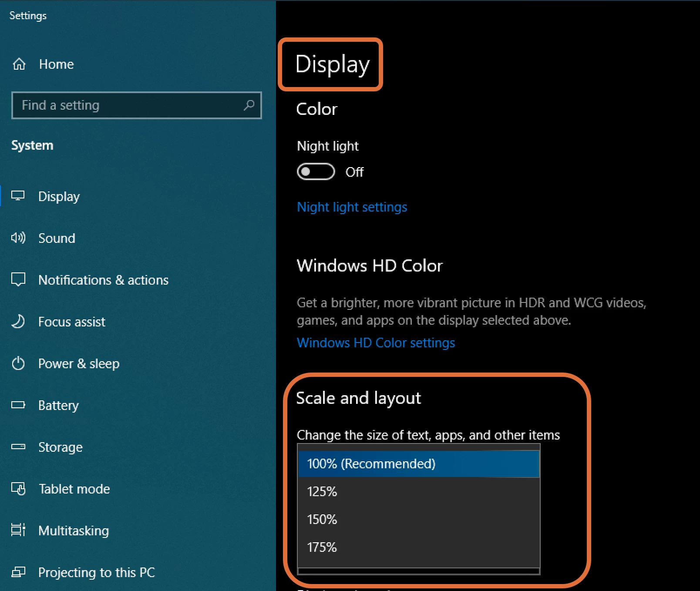The image size is (700, 591).
Task: Click the Notifications speech-bubble icon
Action: [x=18, y=279]
